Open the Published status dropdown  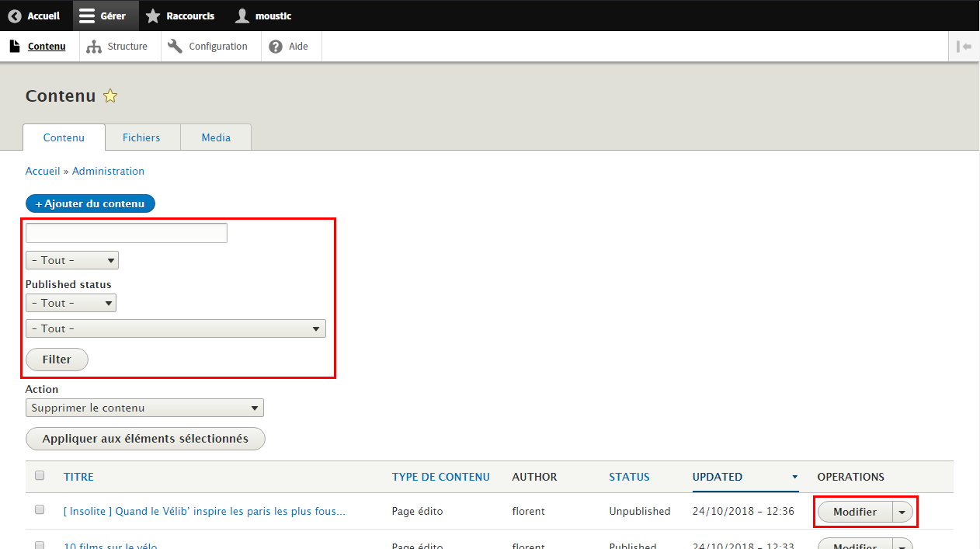(71, 303)
